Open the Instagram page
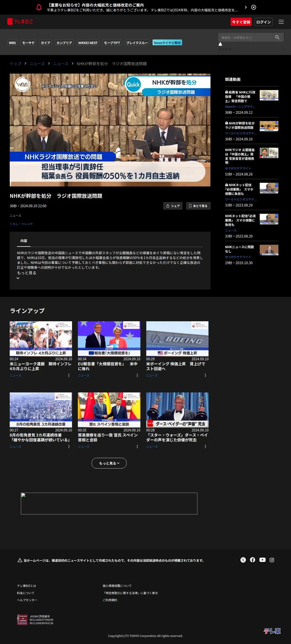 pos(272,560)
